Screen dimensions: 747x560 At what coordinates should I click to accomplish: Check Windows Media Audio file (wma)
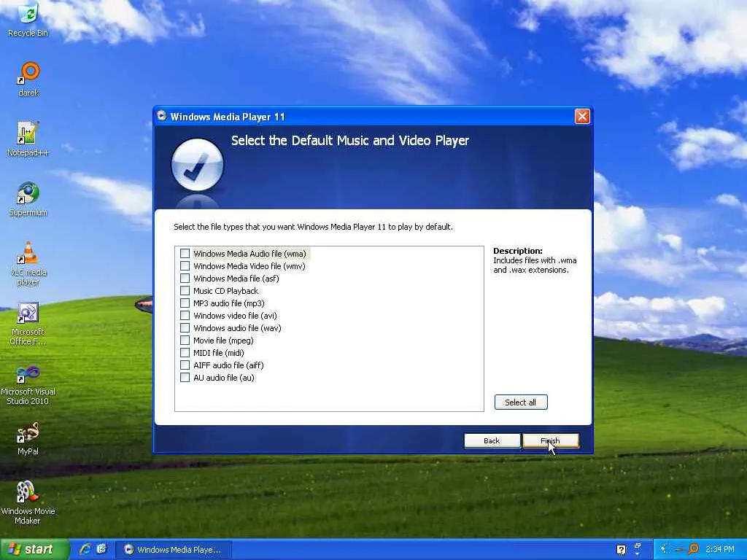click(x=185, y=253)
